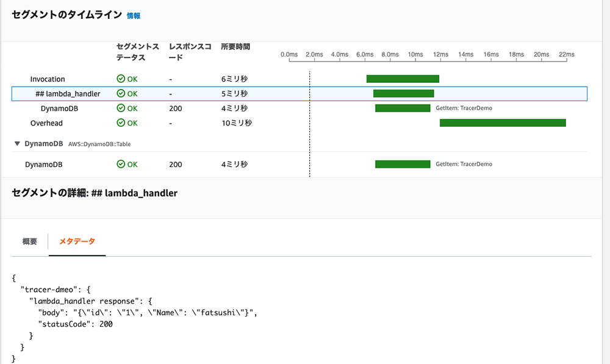The height and width of the screenshot is (364, 610).
Task: Click the Invocation green timeline bar
Action: tap(403, 79)
